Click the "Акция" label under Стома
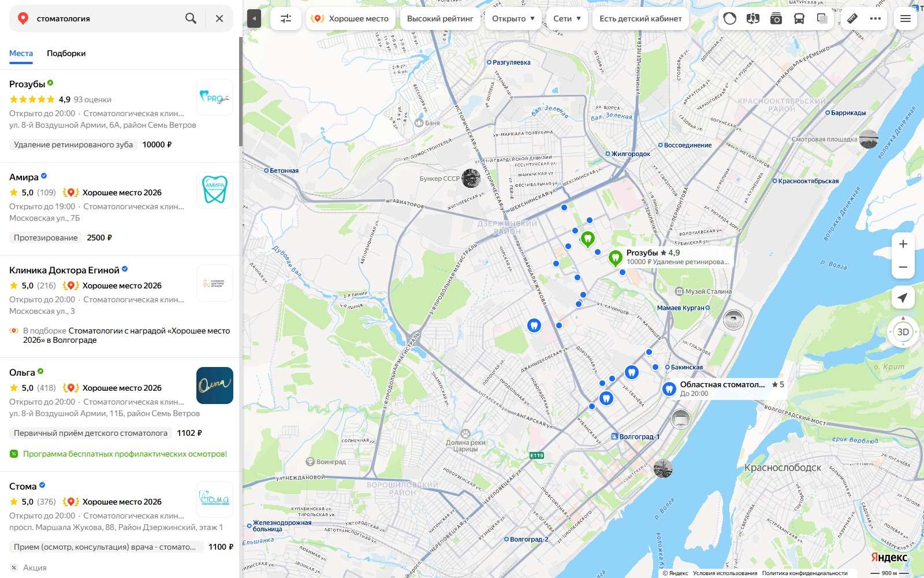The width and height of the screenshot is (924, 578). pos(35,568)
